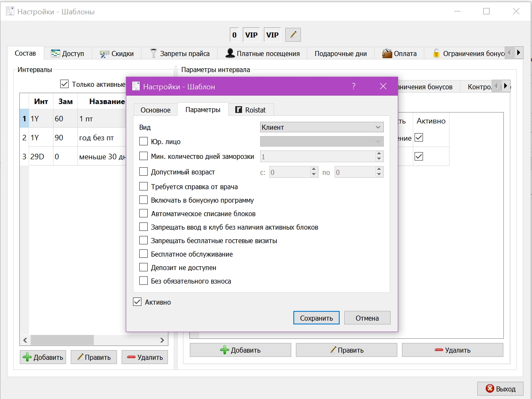Viewport: 532px width, 399px height.
Task: Check Требуется справка от врача
Action: [144, 187]
